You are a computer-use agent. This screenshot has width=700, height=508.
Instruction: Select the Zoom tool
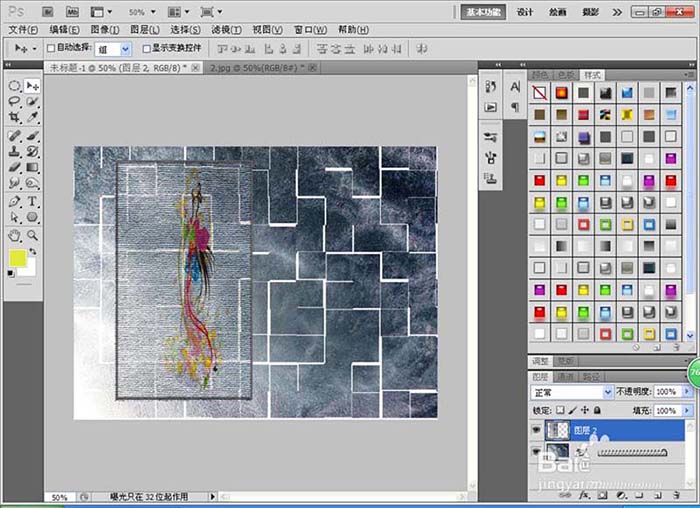click(x=32, y=235)
